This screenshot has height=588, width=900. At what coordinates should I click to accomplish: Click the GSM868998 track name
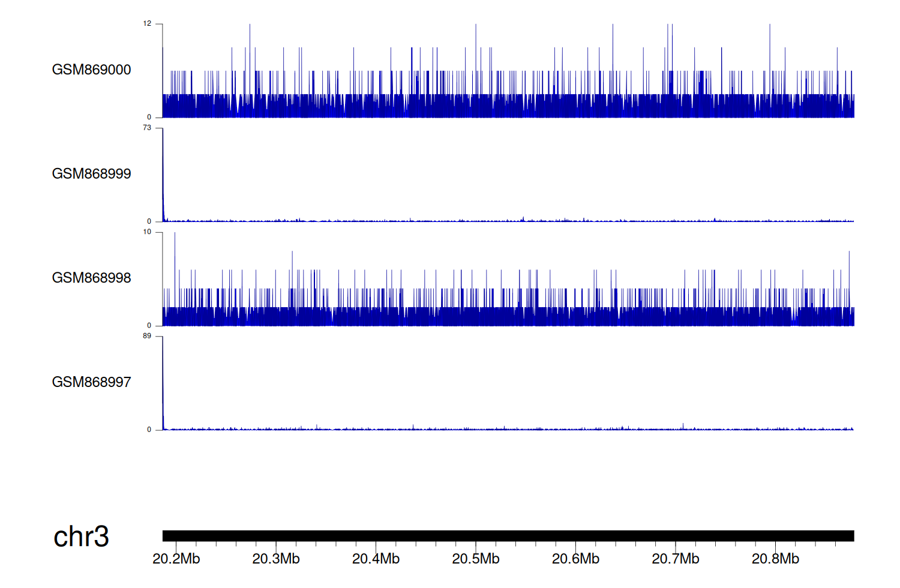(x=91, y=278)
